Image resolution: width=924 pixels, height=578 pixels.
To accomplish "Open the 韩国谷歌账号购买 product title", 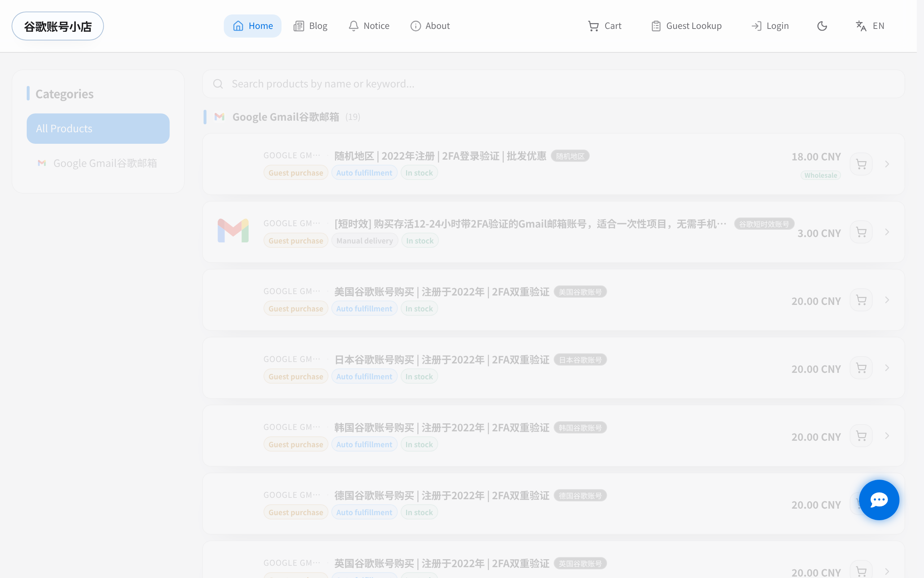I will coord(442,427).
